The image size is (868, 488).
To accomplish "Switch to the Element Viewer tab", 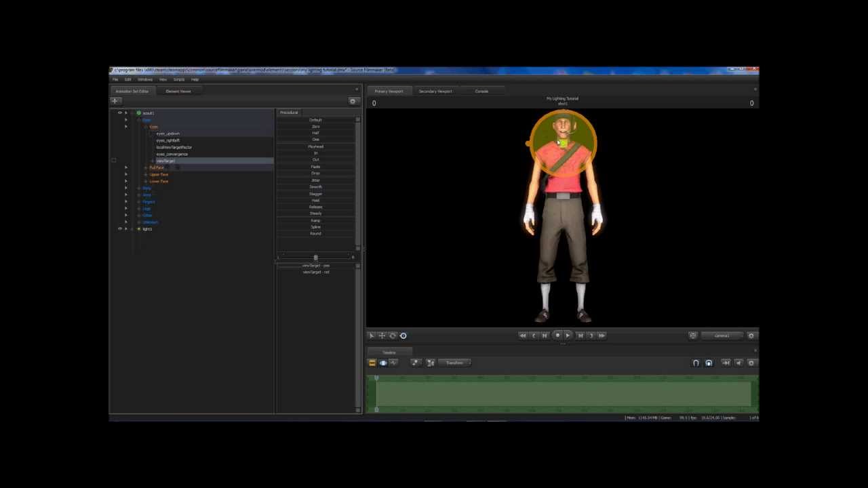I will [178, 91].
